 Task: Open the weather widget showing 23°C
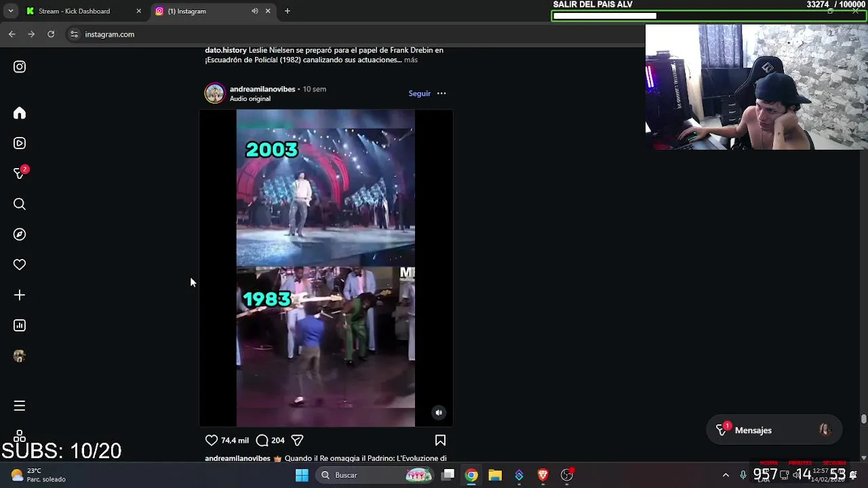point(39,475)
